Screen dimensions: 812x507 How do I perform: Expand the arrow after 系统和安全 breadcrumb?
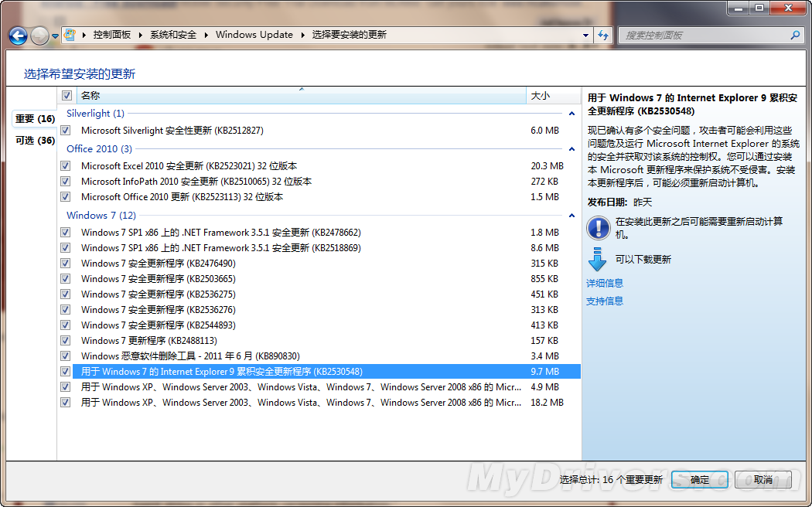click(x=206, y=36)
